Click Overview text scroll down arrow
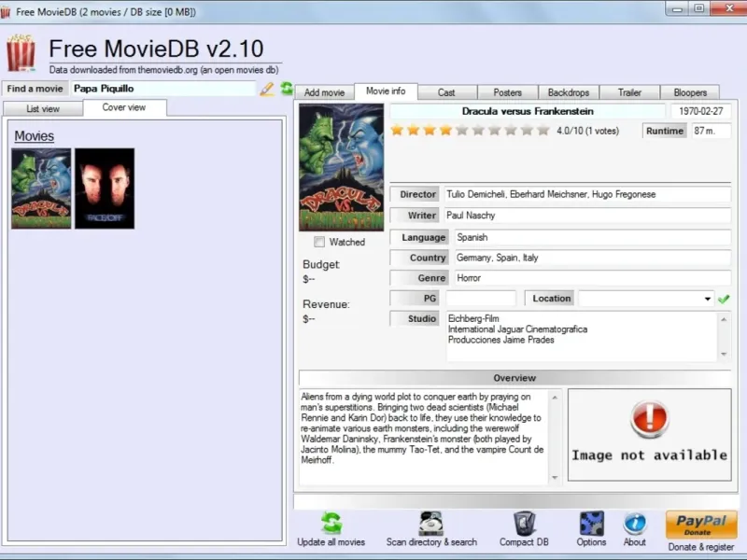Viewport: 747px width, 560px height. (x=555, y=478)
